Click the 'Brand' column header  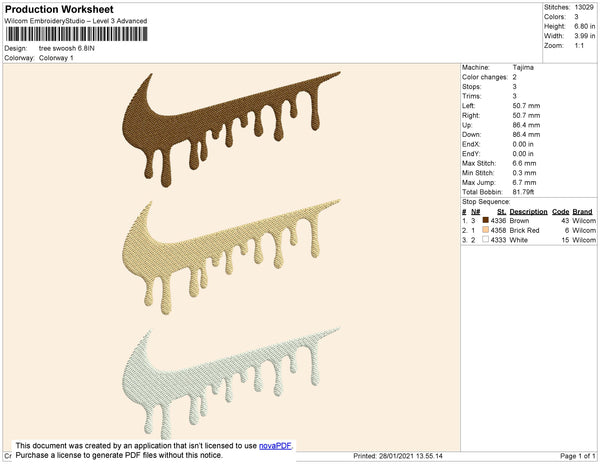pos(582,212)
